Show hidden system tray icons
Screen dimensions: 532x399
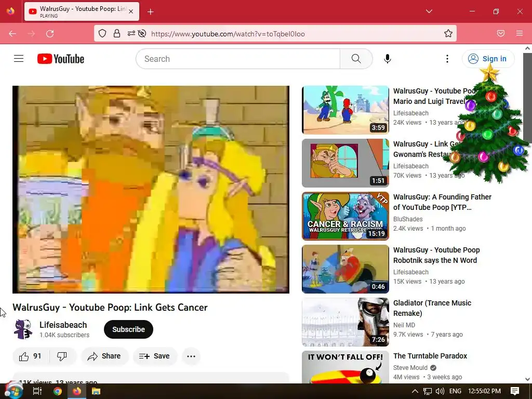click(x=415, y=391)
